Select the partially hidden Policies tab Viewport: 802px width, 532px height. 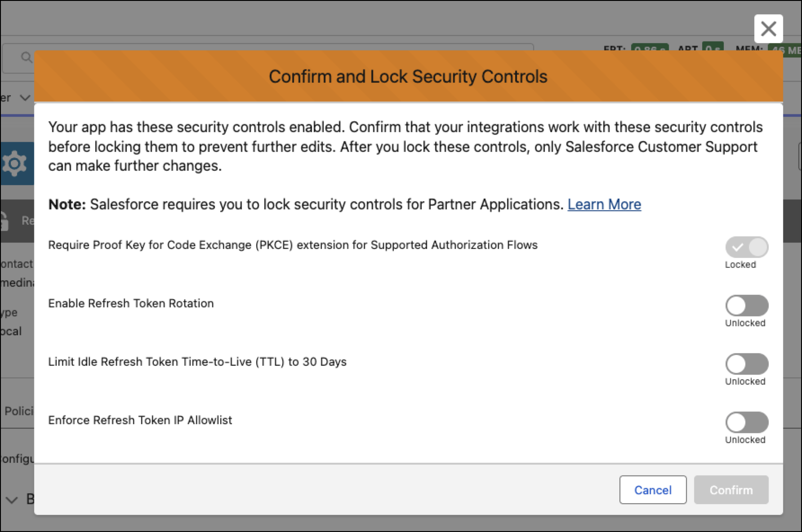click(x=18, y=411)
